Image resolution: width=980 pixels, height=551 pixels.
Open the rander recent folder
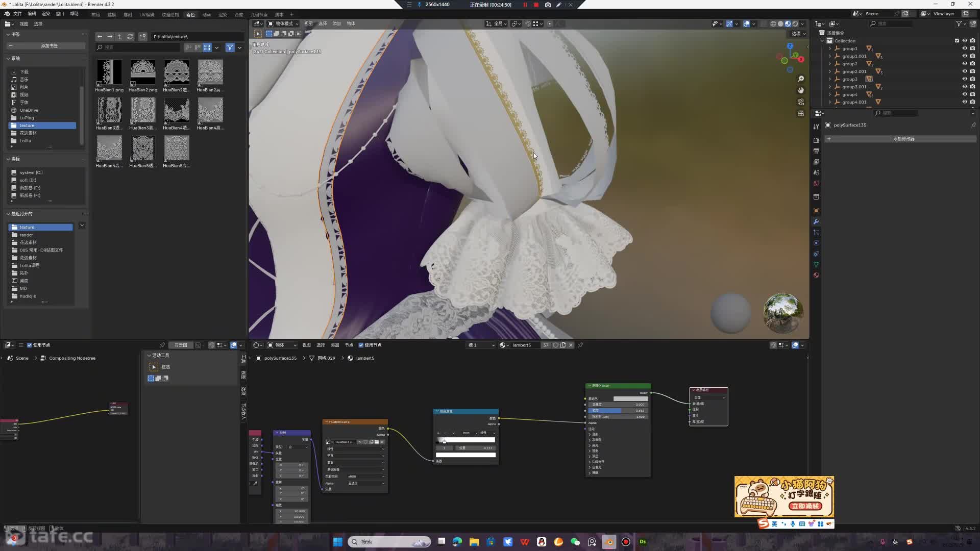point(41,235)
